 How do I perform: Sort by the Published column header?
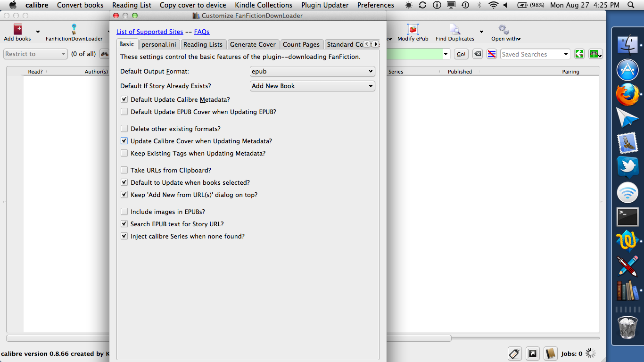pos(460,72)
